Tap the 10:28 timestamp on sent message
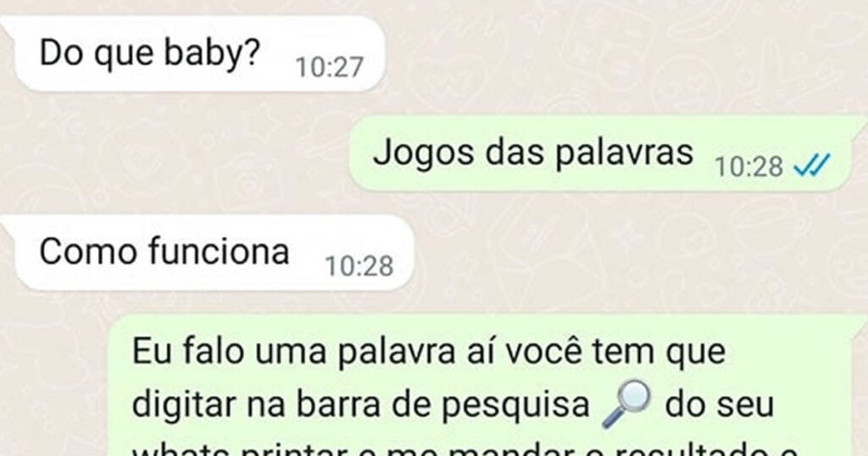Image resolution: width=868 pixels, height=456 pixels. 748,167
